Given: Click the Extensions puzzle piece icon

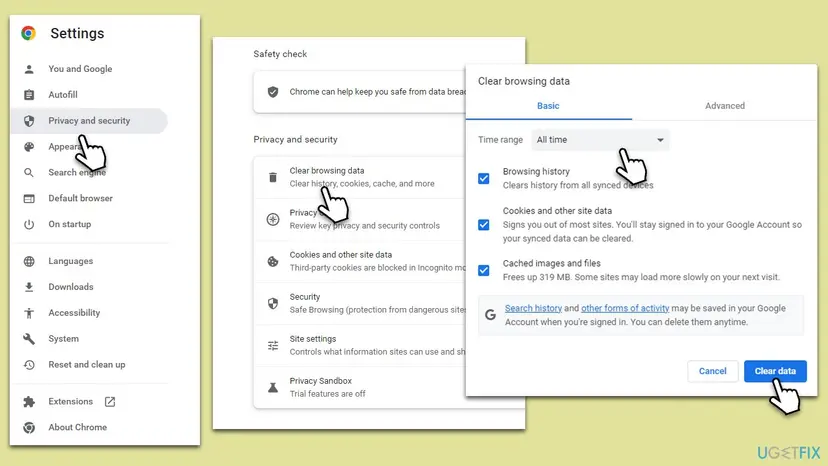Looking at the screenshot, I should click(x=29, y=402).
